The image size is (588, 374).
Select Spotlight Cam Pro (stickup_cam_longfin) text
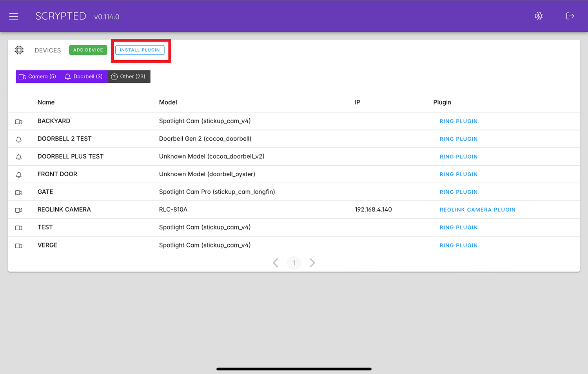[217, 192]
